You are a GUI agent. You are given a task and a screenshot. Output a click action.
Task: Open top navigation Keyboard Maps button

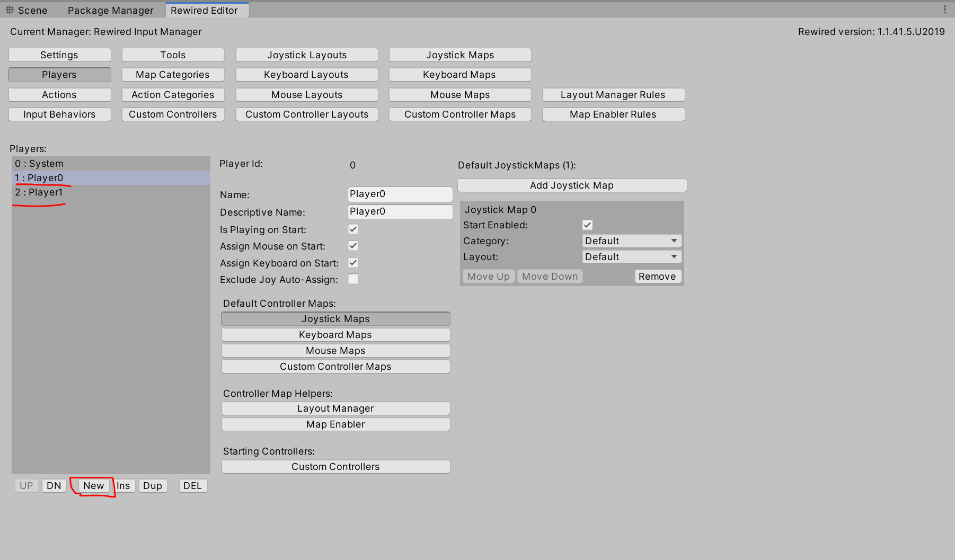460,75
